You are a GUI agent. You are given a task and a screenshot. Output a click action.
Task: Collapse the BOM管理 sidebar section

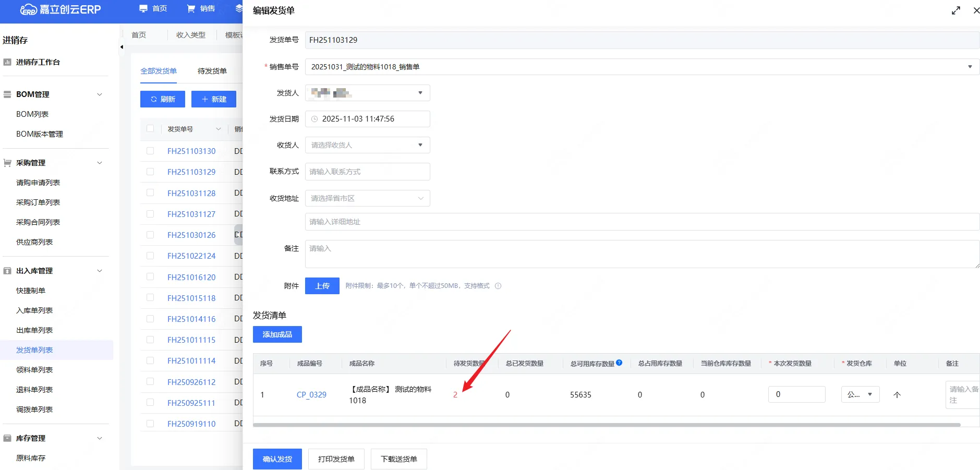pos(100,94)
